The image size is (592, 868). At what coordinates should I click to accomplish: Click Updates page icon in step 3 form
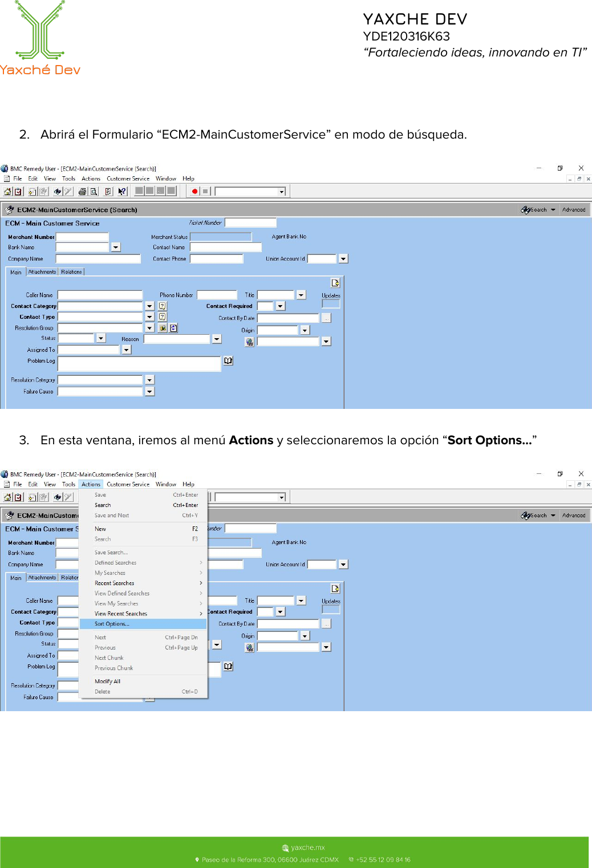[x=335, y=588]
